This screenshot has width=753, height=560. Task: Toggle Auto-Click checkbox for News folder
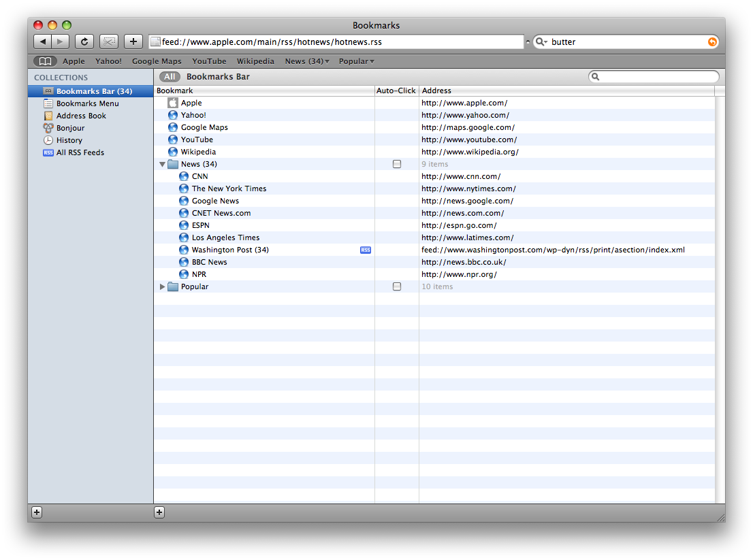tap(397, 164)
